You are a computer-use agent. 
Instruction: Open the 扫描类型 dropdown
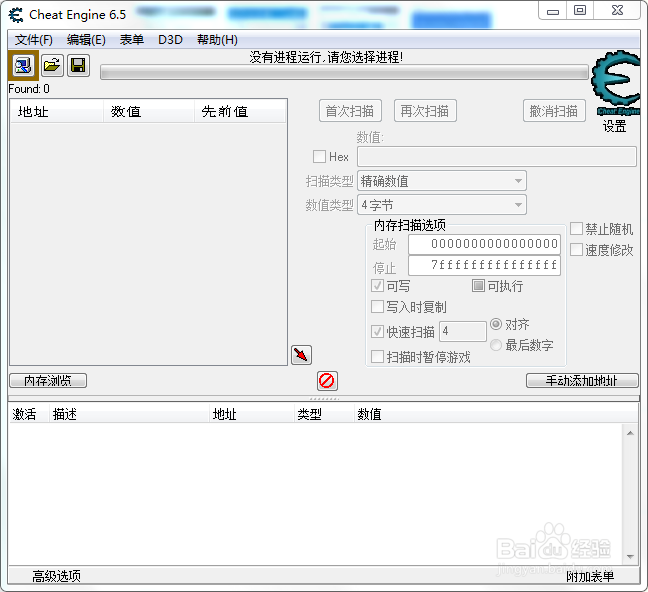[x=442, y=181]
